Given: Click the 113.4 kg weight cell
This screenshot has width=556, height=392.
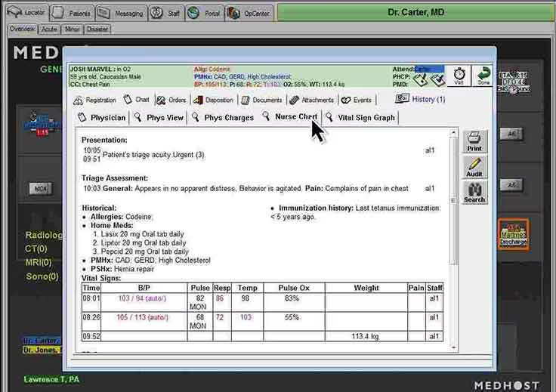Looking at the screenshot, I should (x=365, y=336).
